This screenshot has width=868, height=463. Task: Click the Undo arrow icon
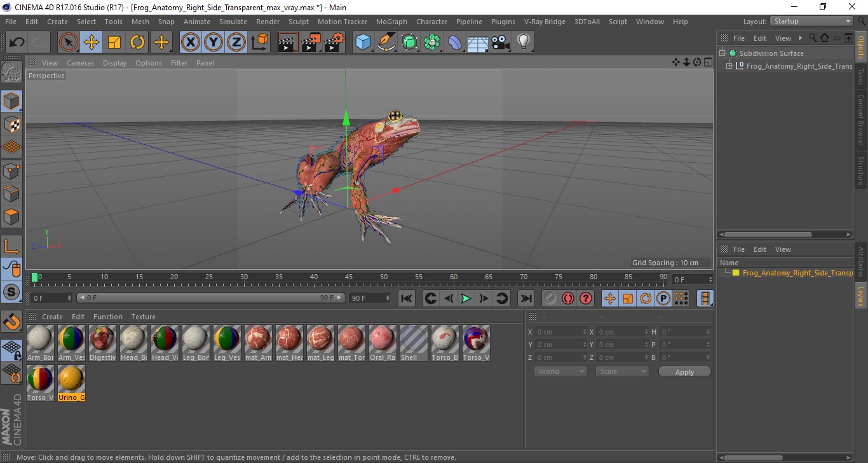[17, 43]
